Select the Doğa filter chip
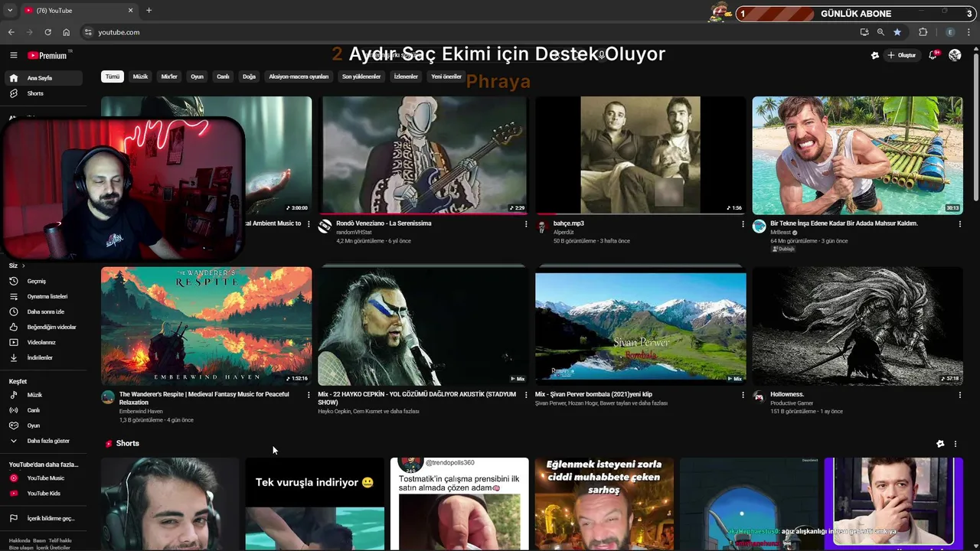Viewport: 980px width, 551px height. click(x=249, y=77)
